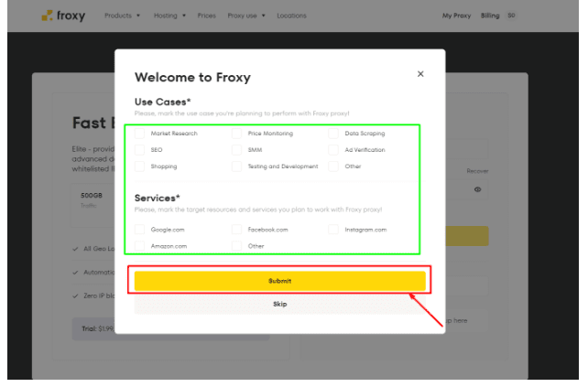Check Other under Use Cases
Viewport: 588px width, 387px height.
[x=333, y=167]
